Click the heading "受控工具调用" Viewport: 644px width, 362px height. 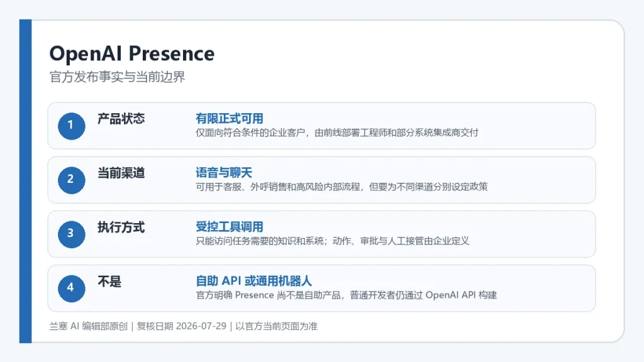229,227
